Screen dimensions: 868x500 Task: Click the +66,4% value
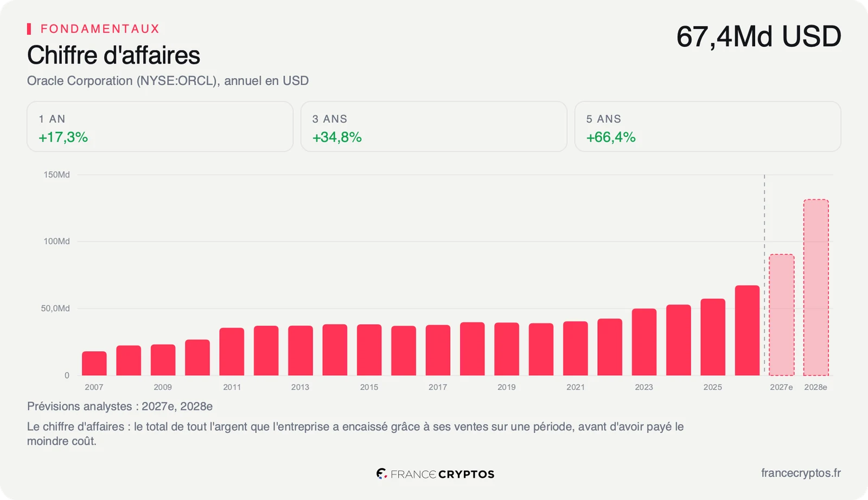click(611, 137)
